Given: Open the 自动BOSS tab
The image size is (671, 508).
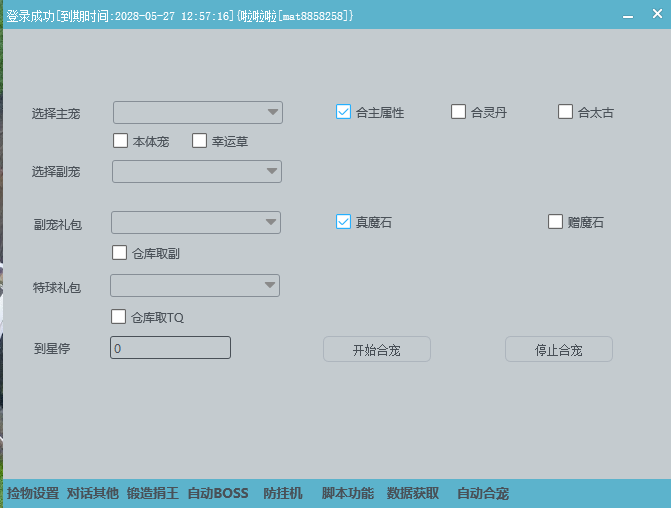Looking at the screenshot, I should tap(217, 494).
